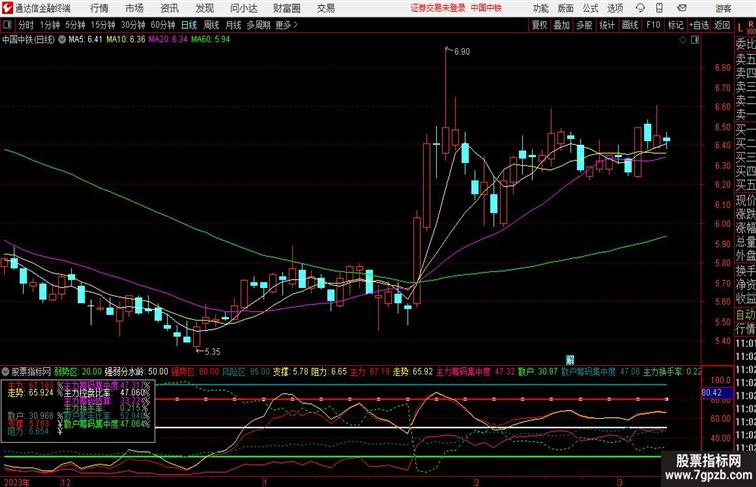Click the MA10: 6.36 indicator label
The image size is (756, 487).
[x=125, y=40]
